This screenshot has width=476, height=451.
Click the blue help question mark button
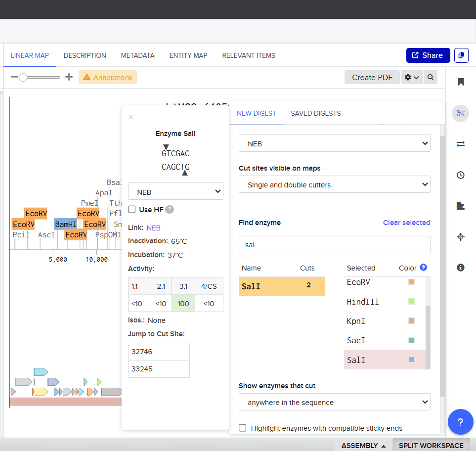(x=460, y=422)
